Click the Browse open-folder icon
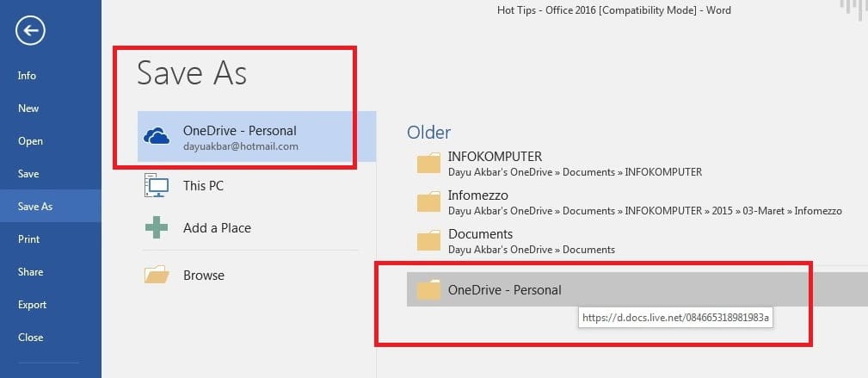 157,275
